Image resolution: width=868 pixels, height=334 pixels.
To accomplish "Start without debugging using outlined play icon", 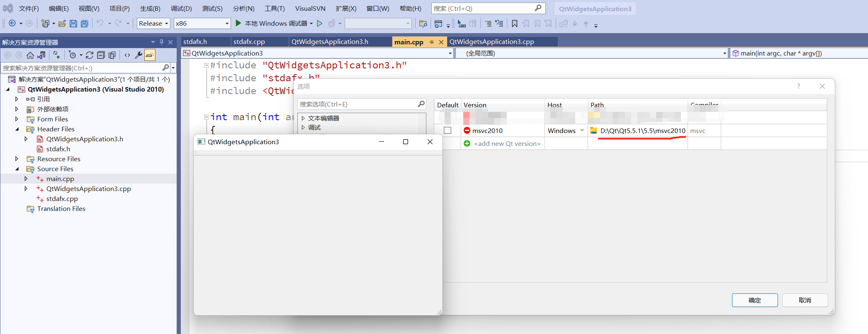I will [320, 23].
